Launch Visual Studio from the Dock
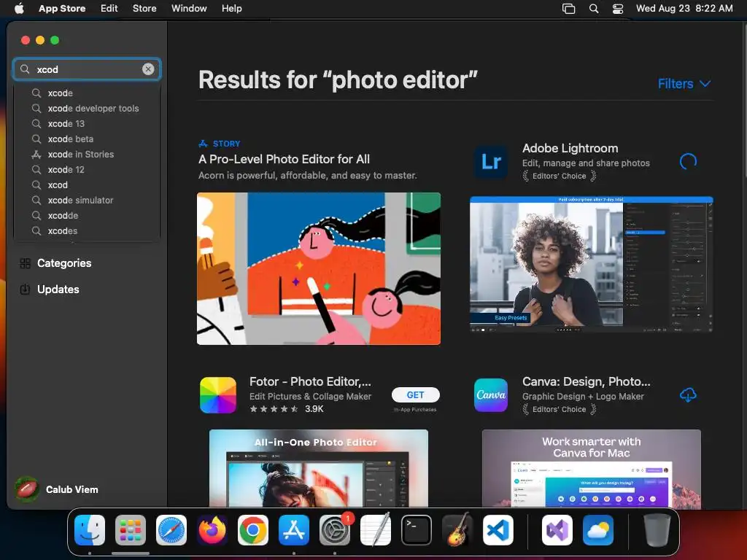747x560 pixels. [557, 530]
